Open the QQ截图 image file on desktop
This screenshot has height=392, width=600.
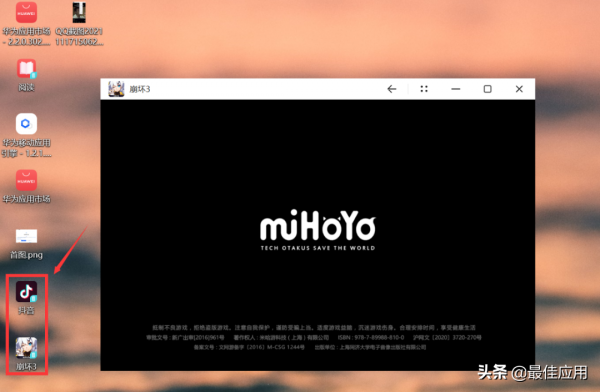(x=79, y=13)
